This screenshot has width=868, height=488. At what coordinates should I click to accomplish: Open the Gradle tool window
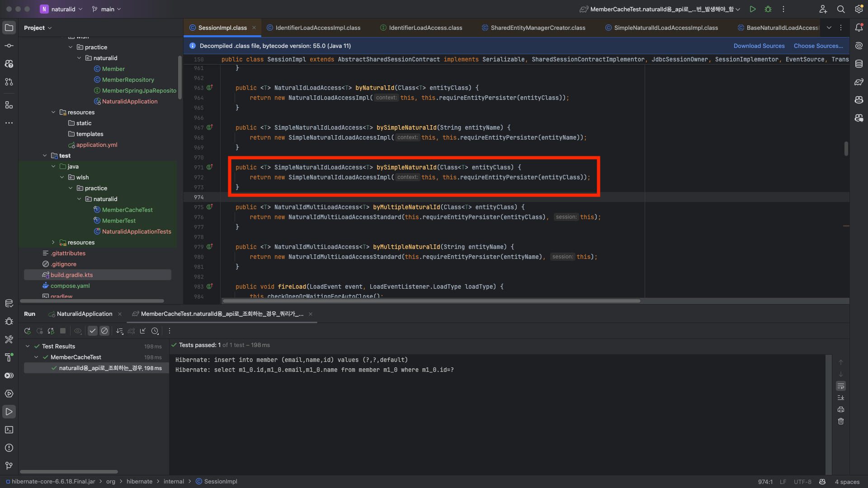pyautogui.click(x=859, y=82)
